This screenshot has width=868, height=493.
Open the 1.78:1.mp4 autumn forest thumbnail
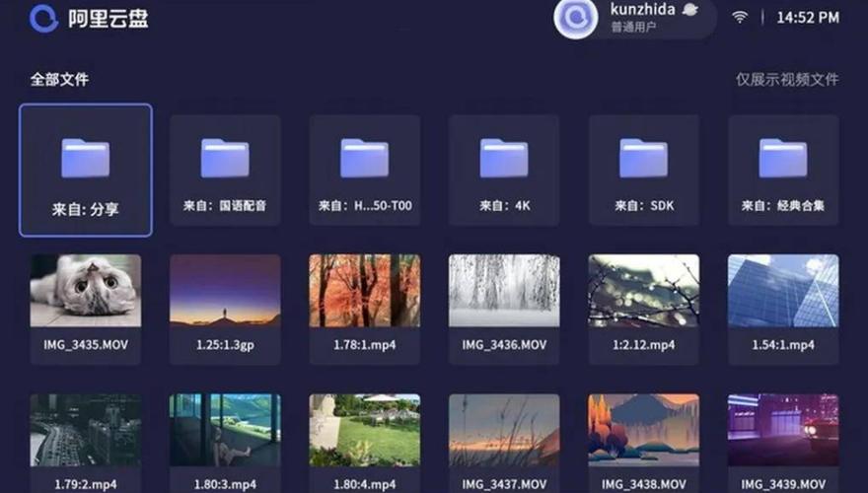364,291
